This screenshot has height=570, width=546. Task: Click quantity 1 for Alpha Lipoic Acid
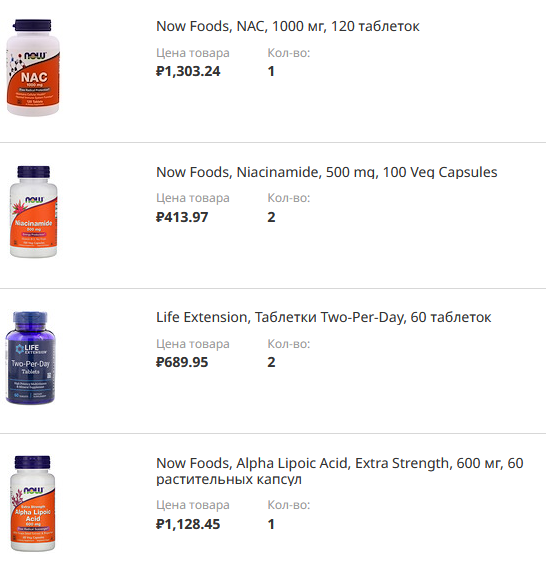(271, 524)
